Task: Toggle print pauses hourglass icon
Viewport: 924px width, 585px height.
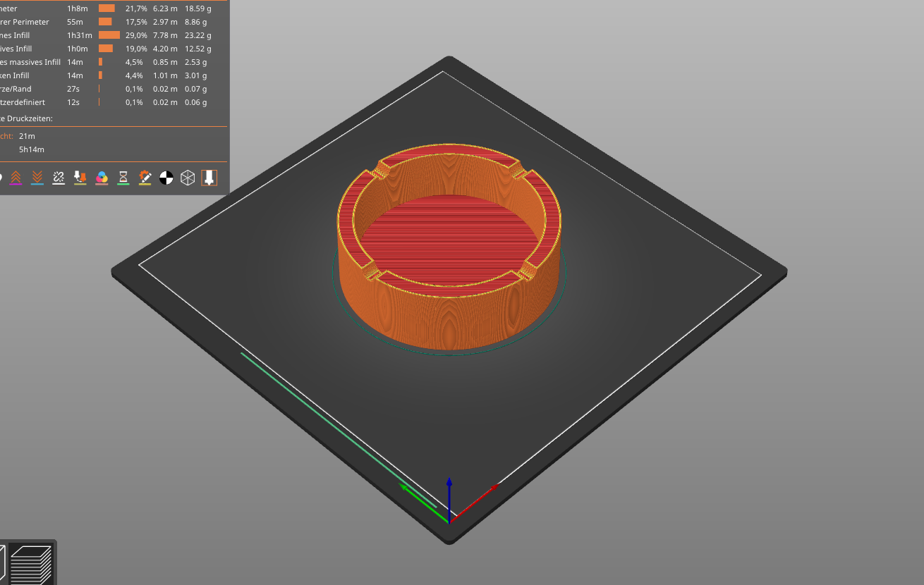Action: click(123, 178)
